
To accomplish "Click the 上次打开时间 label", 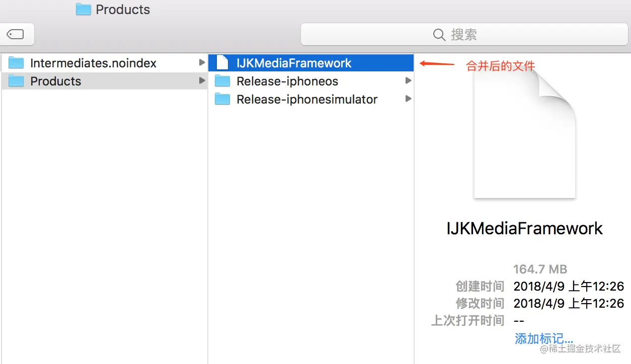I will click(x=467, y=321).
